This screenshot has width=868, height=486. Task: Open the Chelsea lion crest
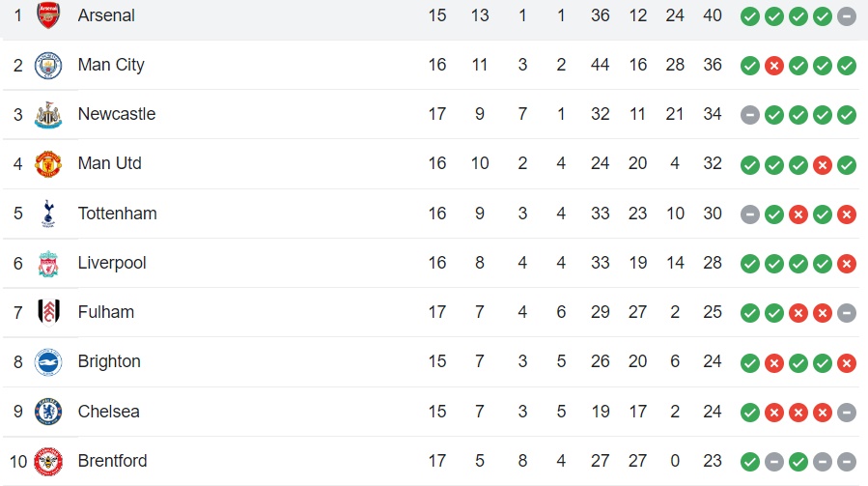(x=48, y=412)
